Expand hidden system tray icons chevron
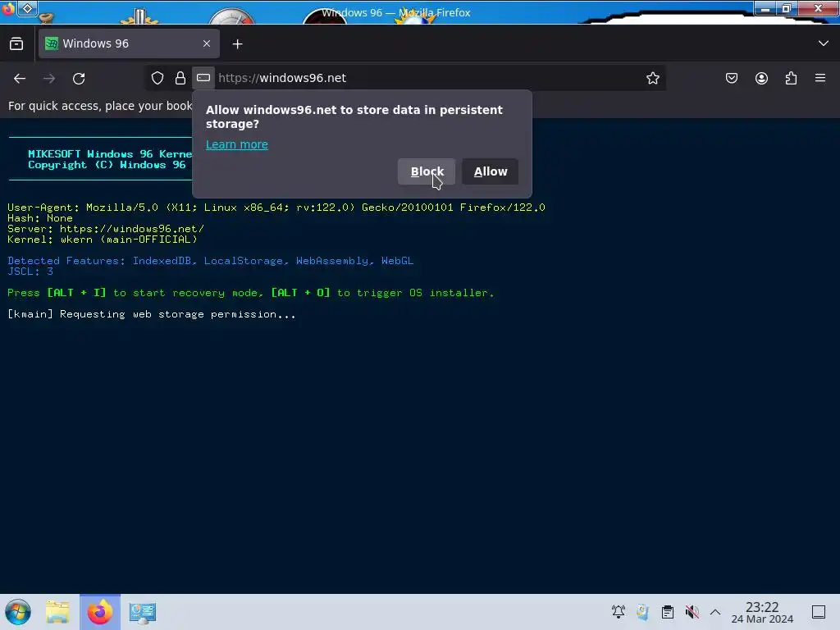 pyautogui.click(x=715, y=612)
